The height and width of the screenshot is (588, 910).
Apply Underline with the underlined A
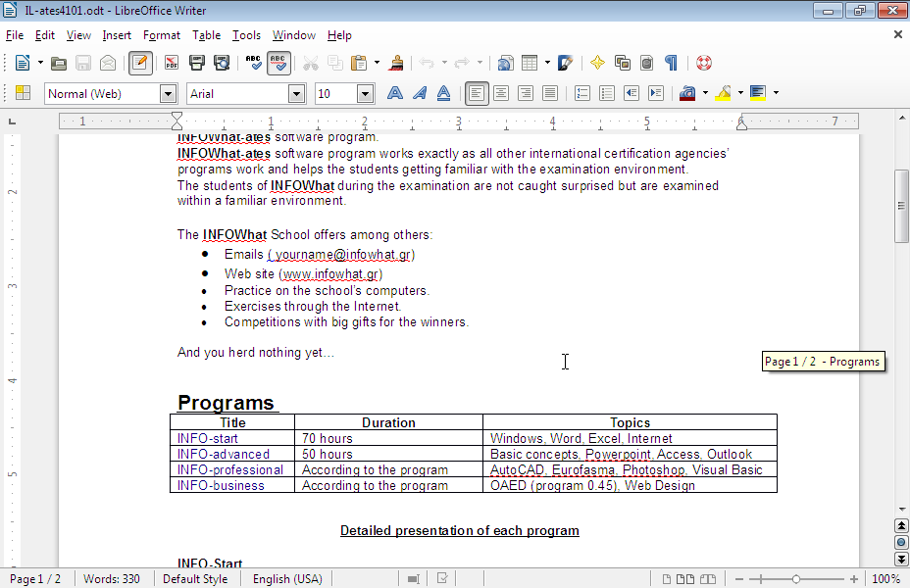(443, 93)
